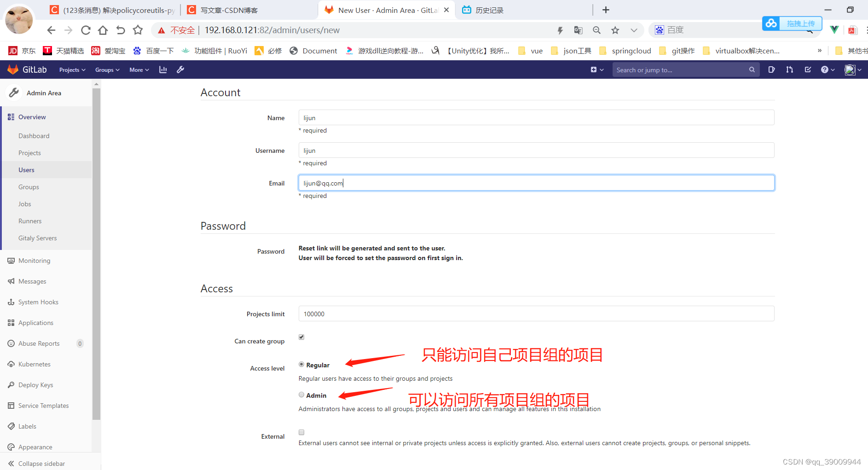Open the admin wrench icon in navbar
This screenshot has height=470, width=868.
[180, 70]
